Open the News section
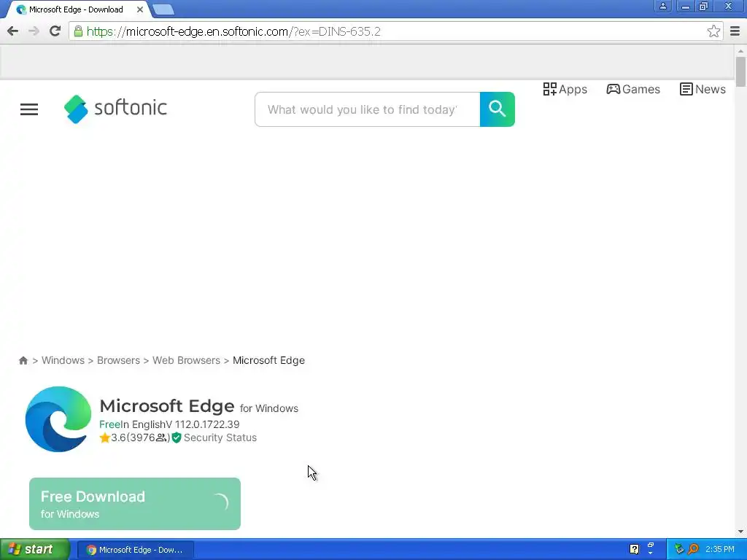The width and height of the screenshot is (747, 560). [x=703, y=89]
